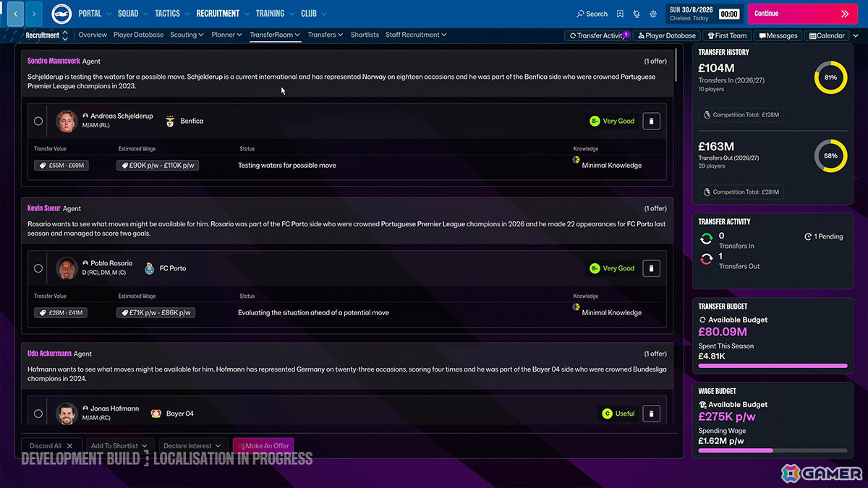Screen dimensions: 868x488
Task: Click Schjelderup's knowledge level icon
Action: [x=576, y=160]
